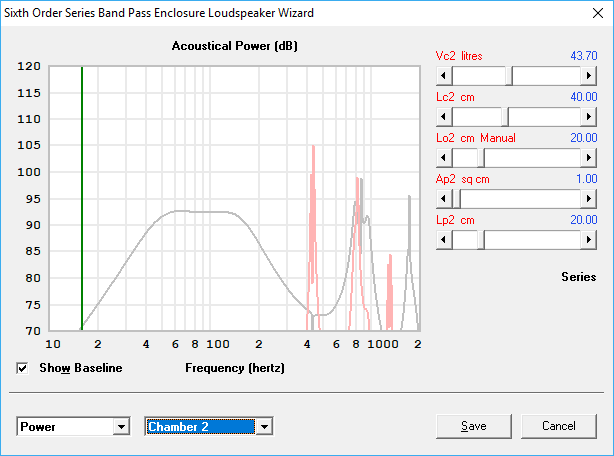Click the Chamber 2 selected text field
Image resolution: width=614 pixels, height=456 pixels.
pos(201,426)
